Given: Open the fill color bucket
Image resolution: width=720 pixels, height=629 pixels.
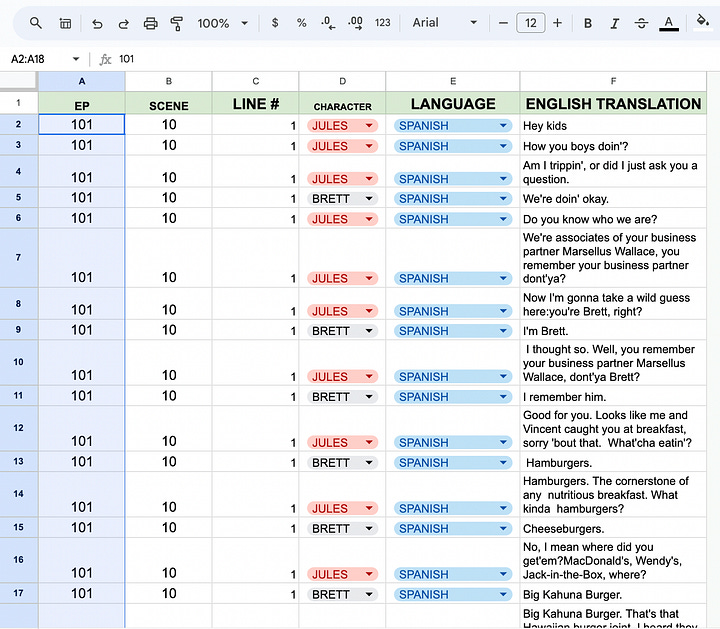Looking at the screenshot, I should (x=703, y=21).
